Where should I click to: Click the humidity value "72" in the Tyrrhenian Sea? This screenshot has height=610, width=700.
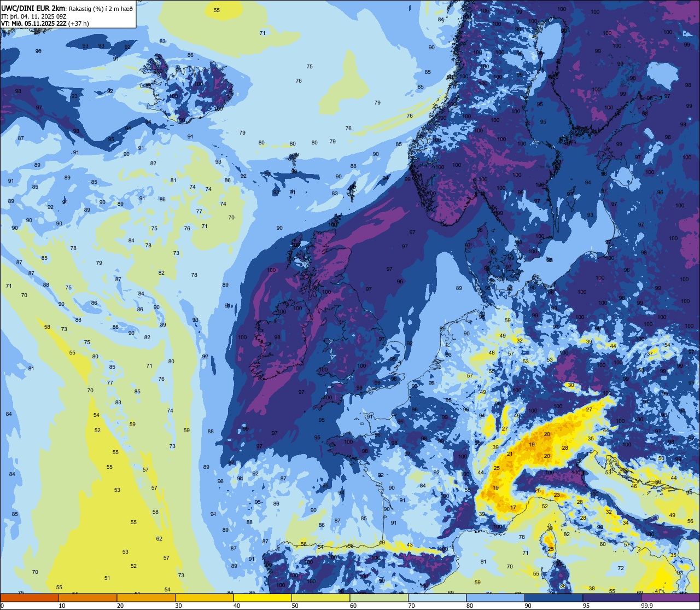pyautogui.click(x=621, y=568)
